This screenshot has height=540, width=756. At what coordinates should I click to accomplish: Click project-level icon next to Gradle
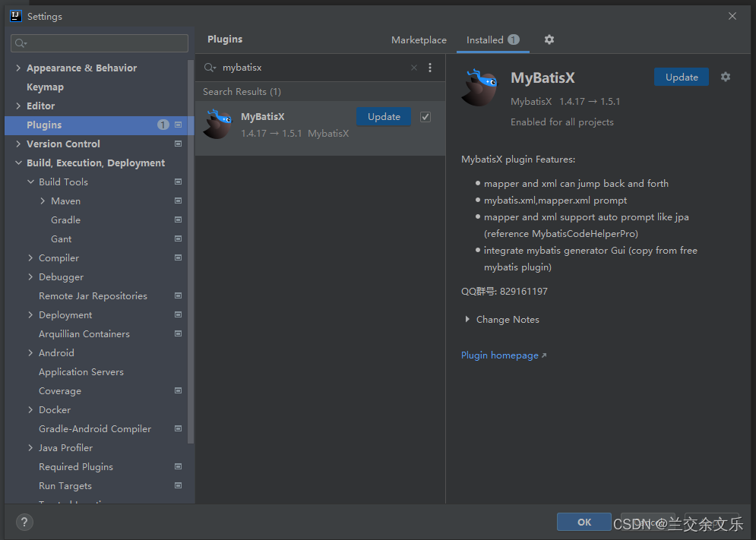pos(178,219)
